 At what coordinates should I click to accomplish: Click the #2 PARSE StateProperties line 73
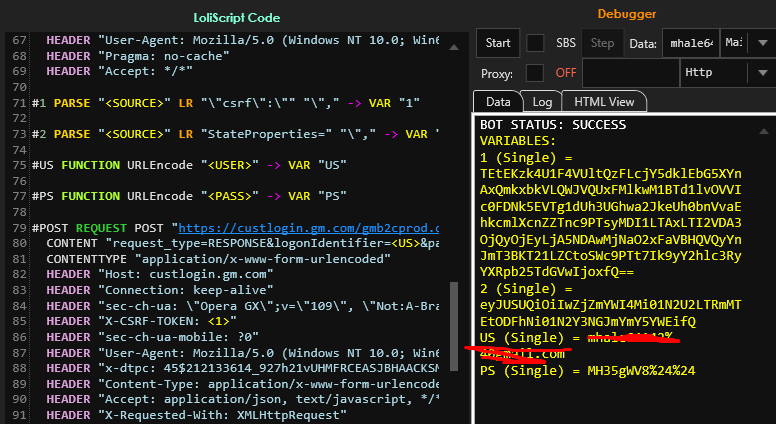(235, 134)
